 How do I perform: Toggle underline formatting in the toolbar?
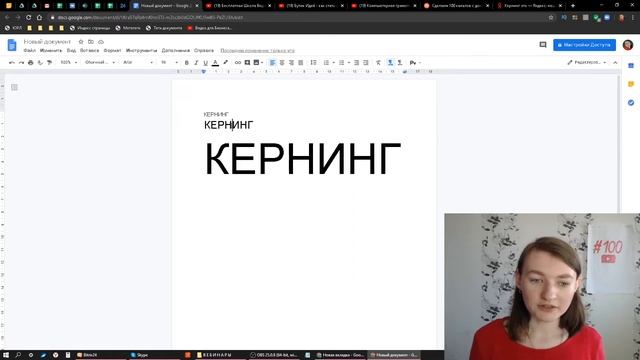tap(205, 62)
